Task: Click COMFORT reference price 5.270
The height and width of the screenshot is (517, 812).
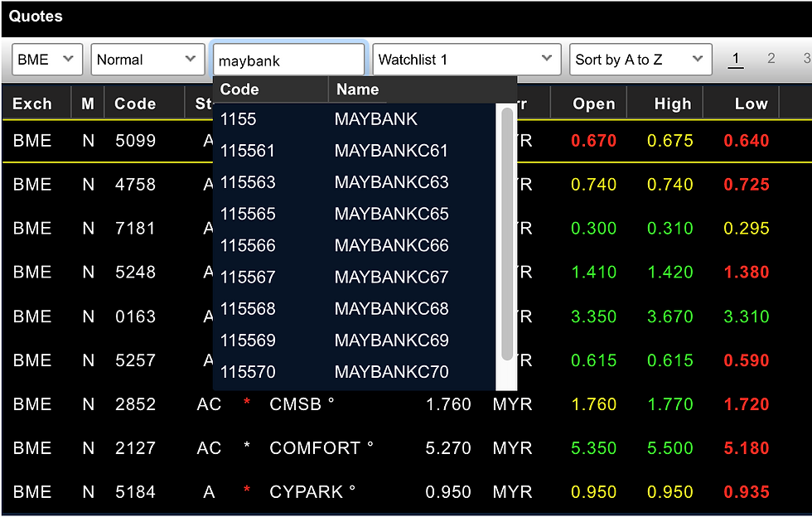Action: (x=448, y=448)
